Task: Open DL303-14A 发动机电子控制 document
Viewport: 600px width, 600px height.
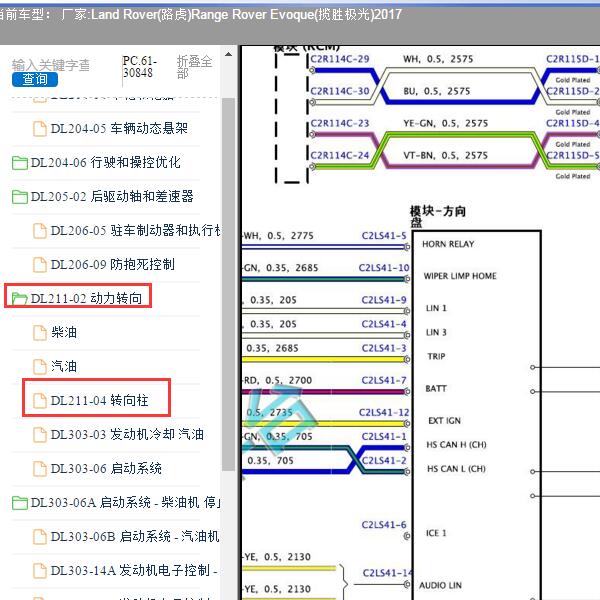Action: (134, 571)
